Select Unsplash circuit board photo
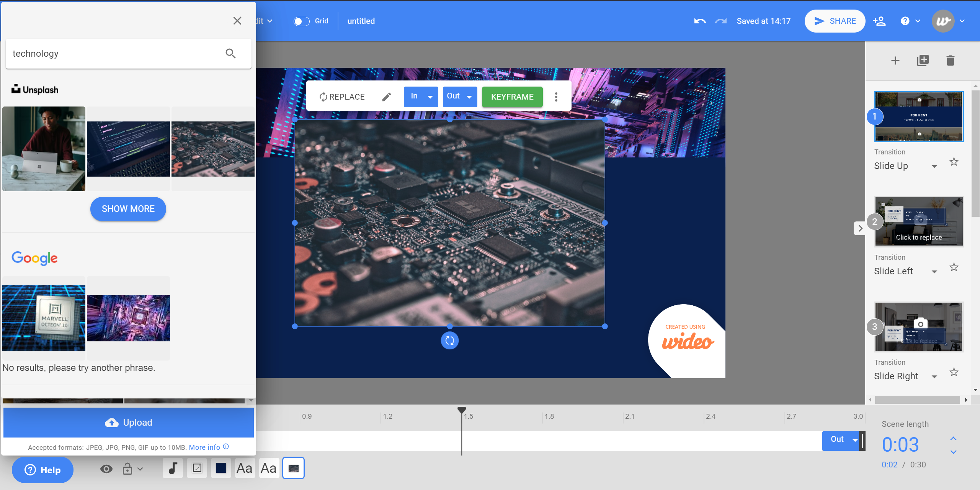This screenshot has width=980, height=490. point(213,149)
